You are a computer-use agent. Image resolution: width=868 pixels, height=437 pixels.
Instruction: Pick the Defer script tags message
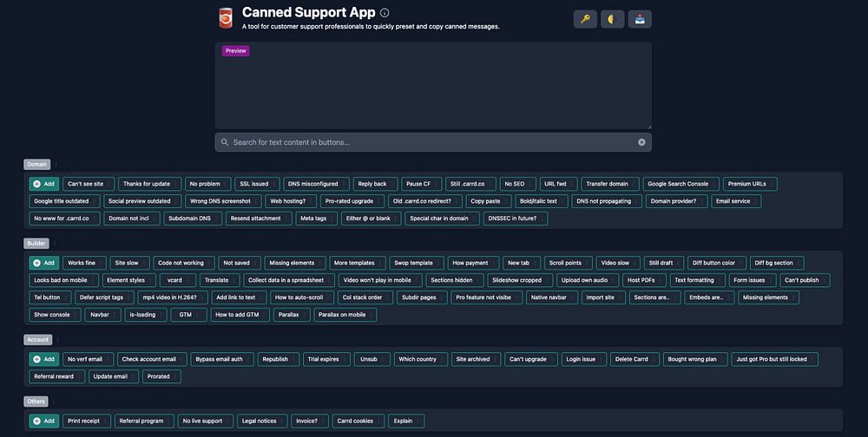105,297
